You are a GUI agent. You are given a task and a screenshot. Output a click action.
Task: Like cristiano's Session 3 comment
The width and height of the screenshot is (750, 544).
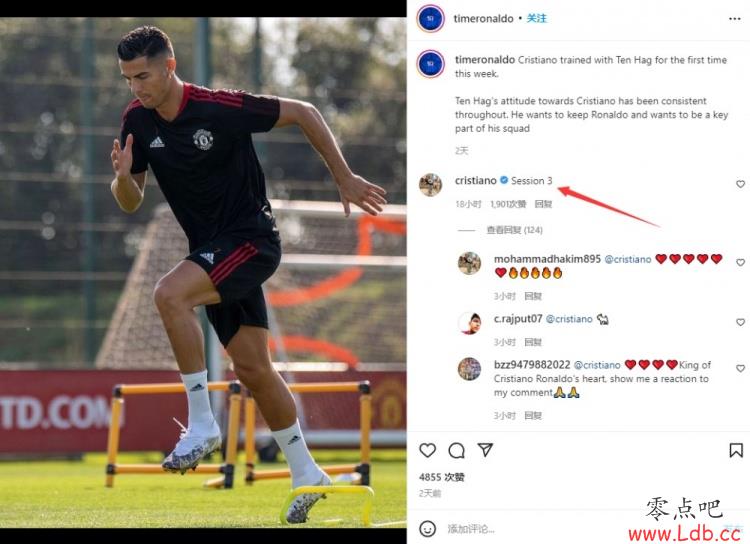pyautogui.click(x=740, y=184)
